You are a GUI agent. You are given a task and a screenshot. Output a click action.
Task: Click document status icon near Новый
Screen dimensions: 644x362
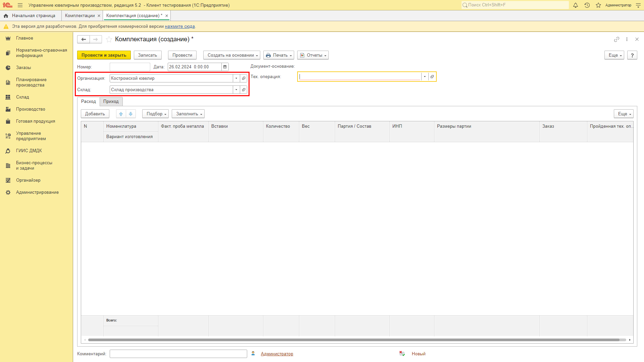[402, 354]
